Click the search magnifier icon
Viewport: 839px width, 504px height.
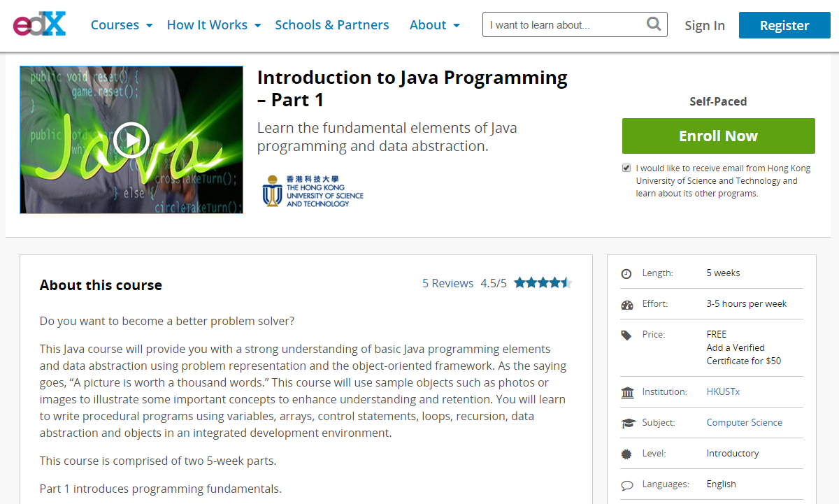pyautogui.click(x=654, y=24)
